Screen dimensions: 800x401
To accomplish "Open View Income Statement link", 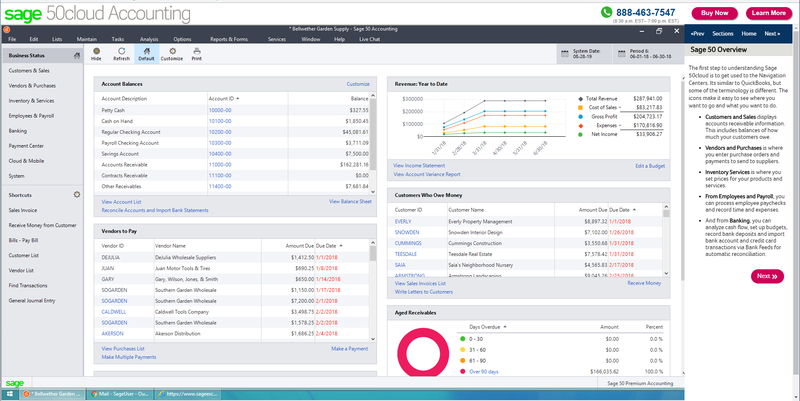I will (x=419, y=165).
